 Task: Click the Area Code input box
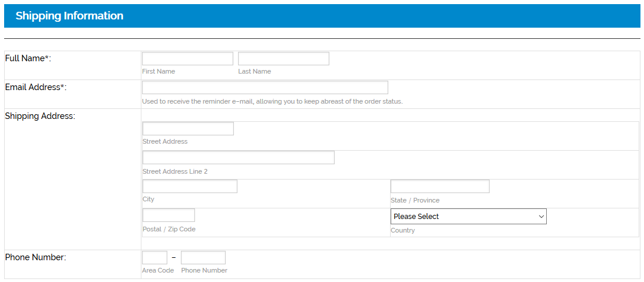pos(154,258)
